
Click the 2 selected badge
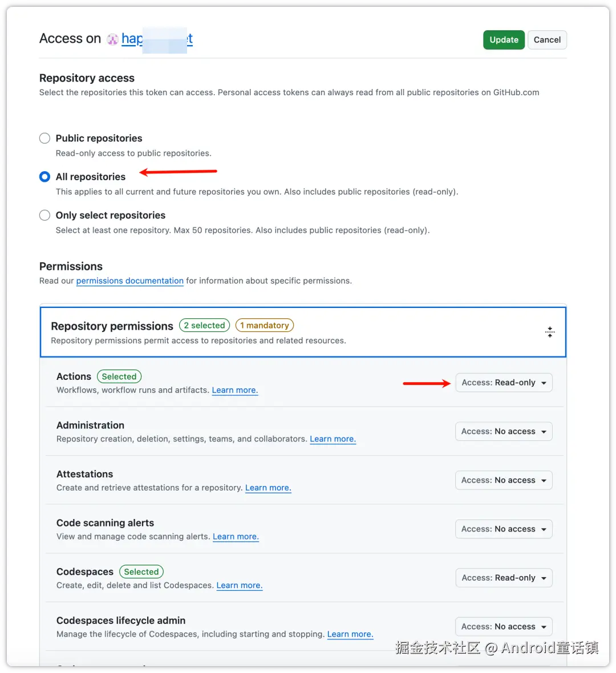[x=204, y=325]
